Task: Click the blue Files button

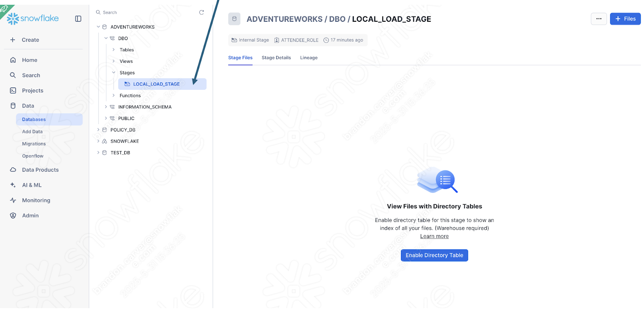Action: (x=625, y=19)
